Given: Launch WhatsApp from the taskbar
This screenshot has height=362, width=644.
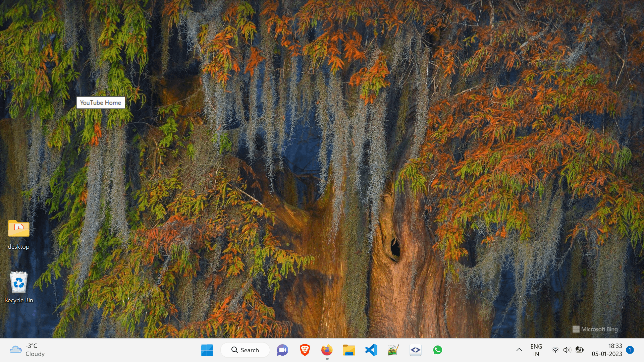Looking at the screenshot, I should [437, 350].
